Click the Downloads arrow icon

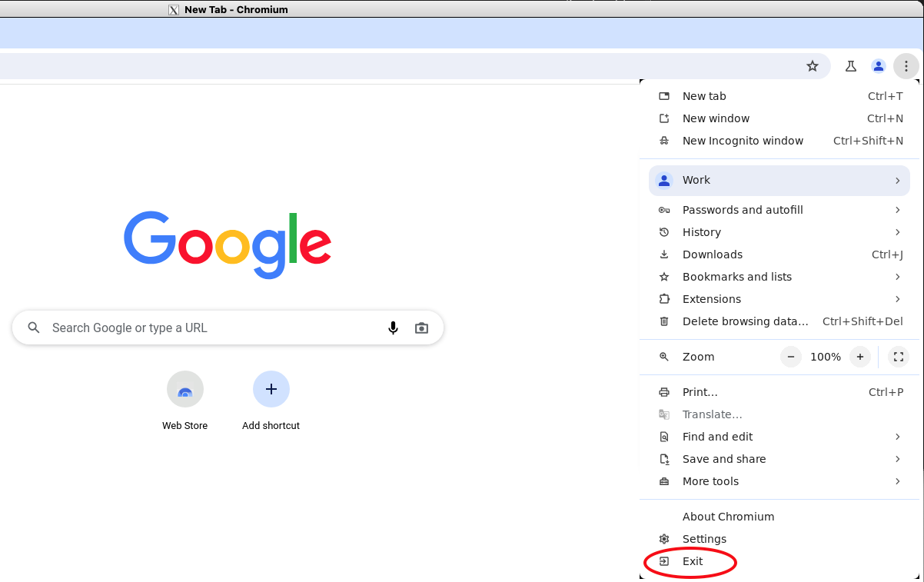[664, 254]
